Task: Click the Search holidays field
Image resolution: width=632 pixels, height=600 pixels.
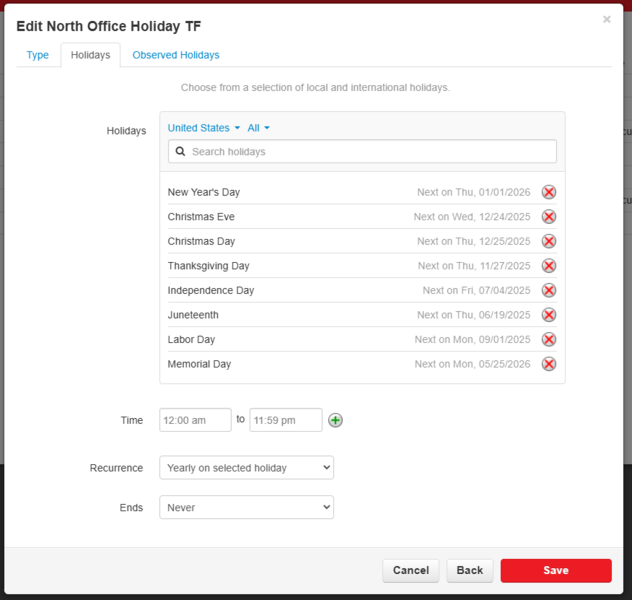Action: click(363, 152)
